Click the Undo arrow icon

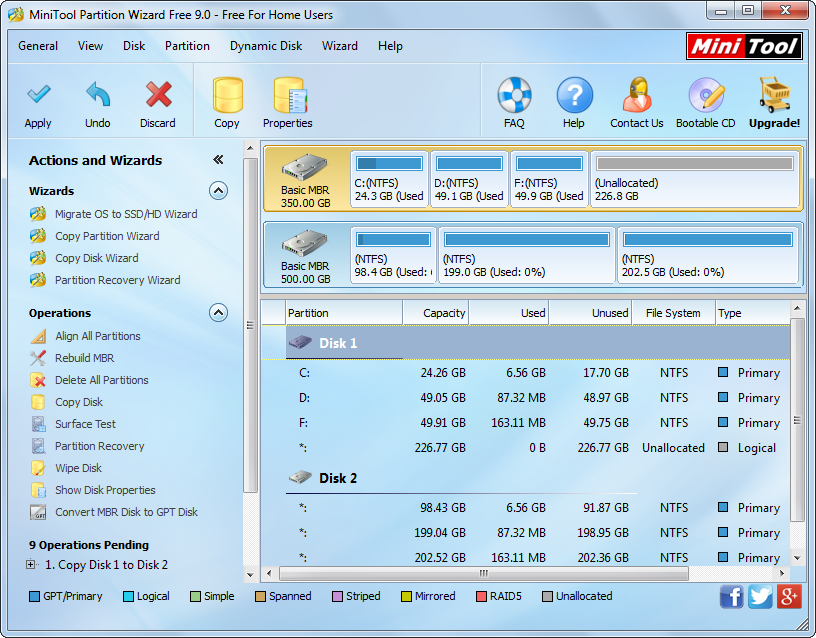pyautogui.click(x=98, y=95)
